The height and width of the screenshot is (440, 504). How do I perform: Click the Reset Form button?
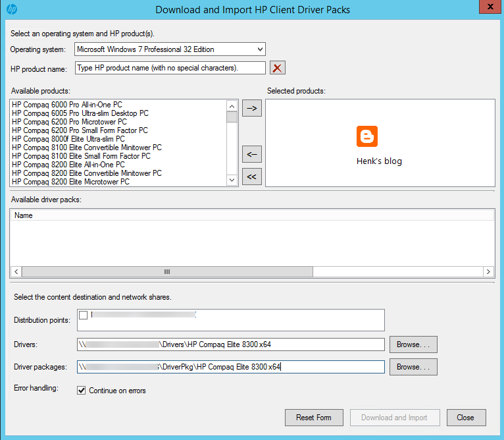(314, 418)
